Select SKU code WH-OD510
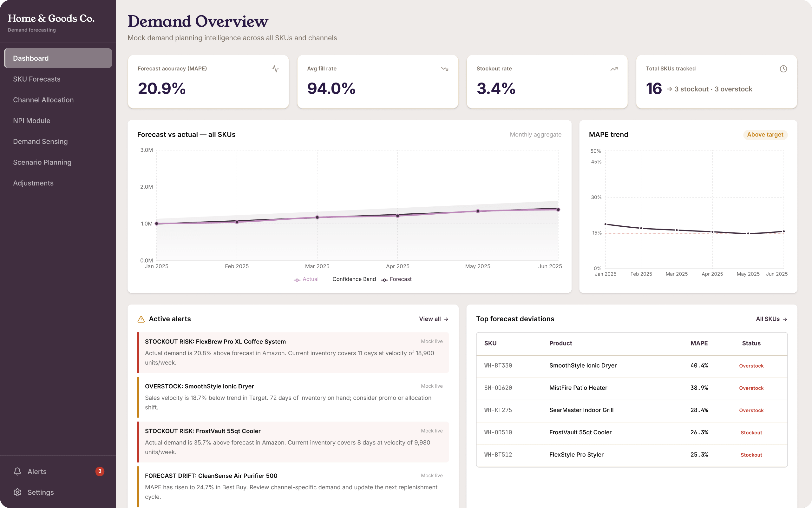Viewport: 812px width, 508px height. coord(498,432)
